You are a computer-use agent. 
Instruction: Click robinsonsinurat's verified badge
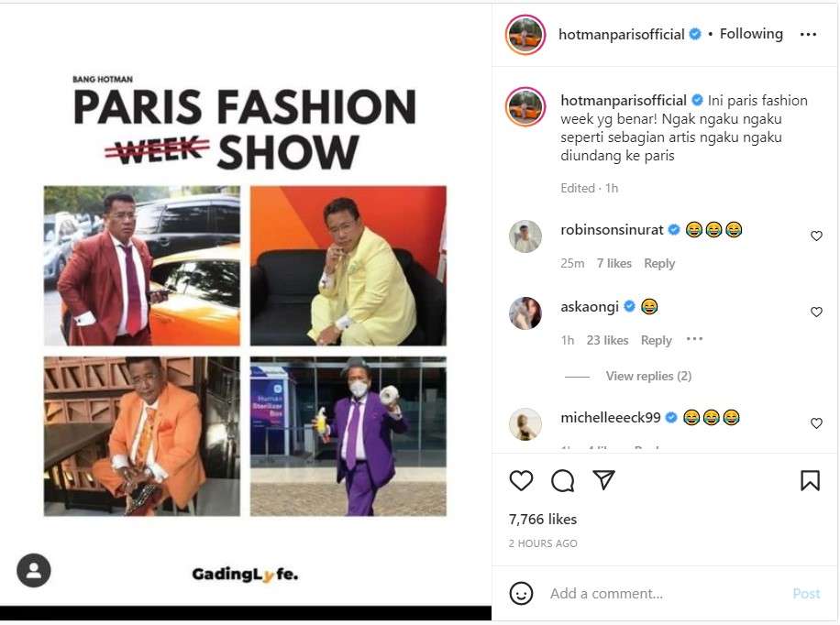point(675,229)
